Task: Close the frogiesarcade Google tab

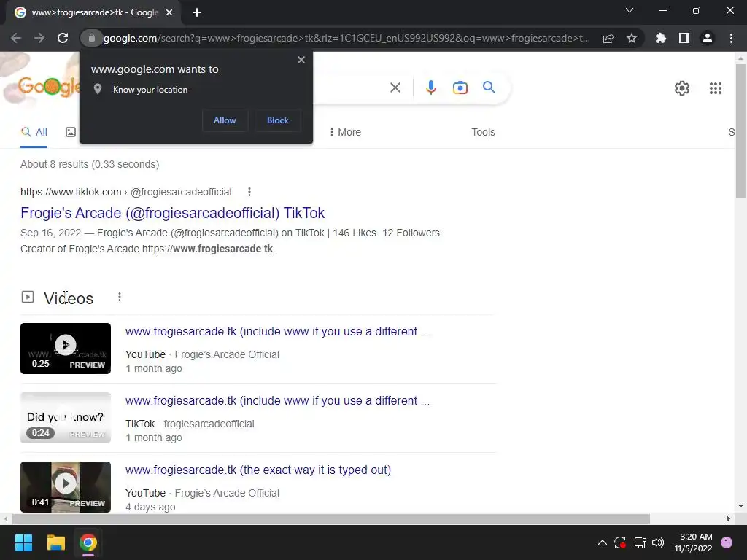Action: [x=169, y=12]
